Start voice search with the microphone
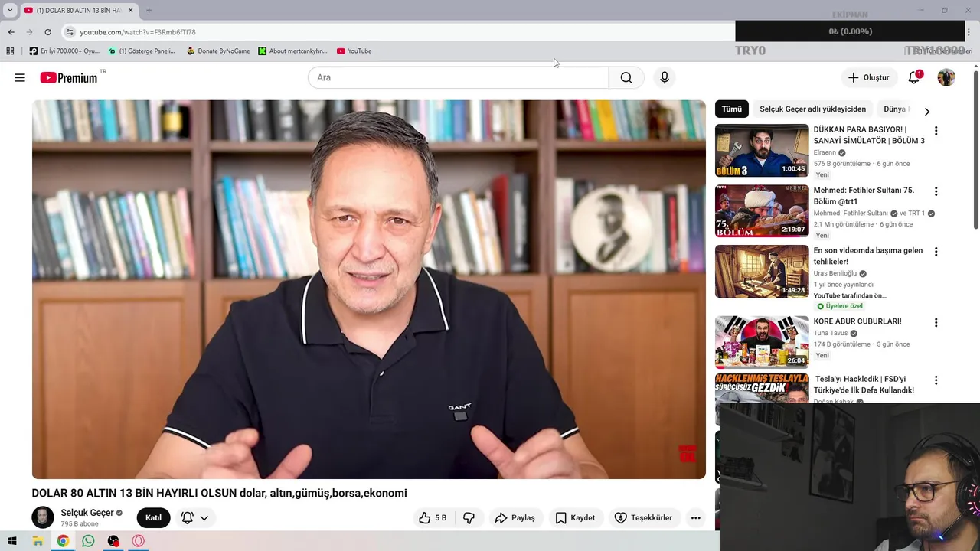Viewport: 980px width, 551px height. [x=665, y=77]
